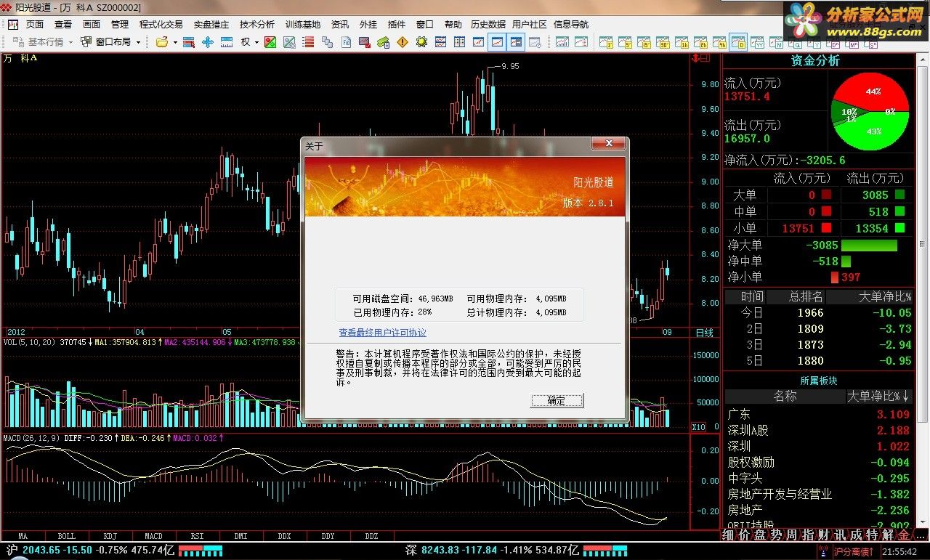Screen dimensions: 930x560
Task: Close the 关于 dialog
Action: pos(609,143)
